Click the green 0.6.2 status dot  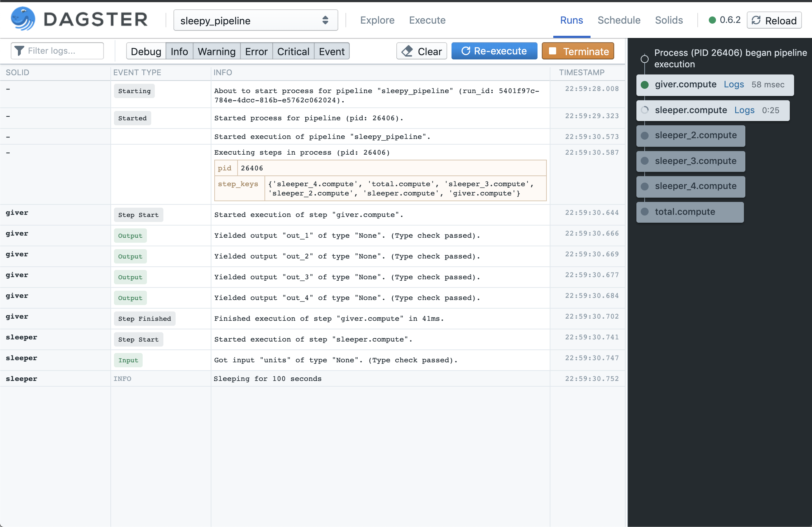click(712, 20)
